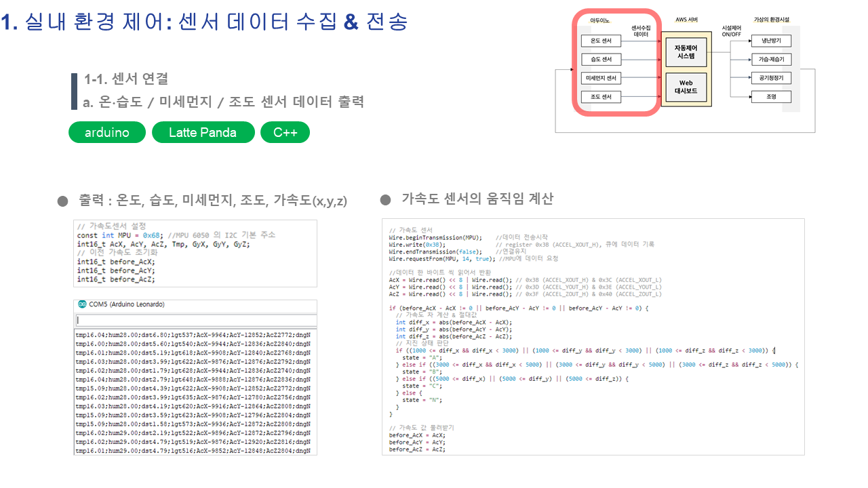The image size is (868, 488).
Task: Click the Arduino logo icon beside COM5
Action: (82, 304)
